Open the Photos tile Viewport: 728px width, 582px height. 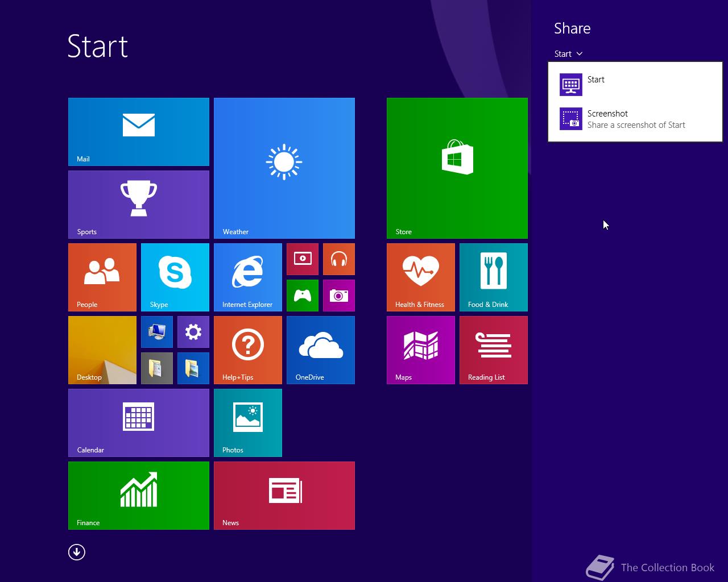248,423
